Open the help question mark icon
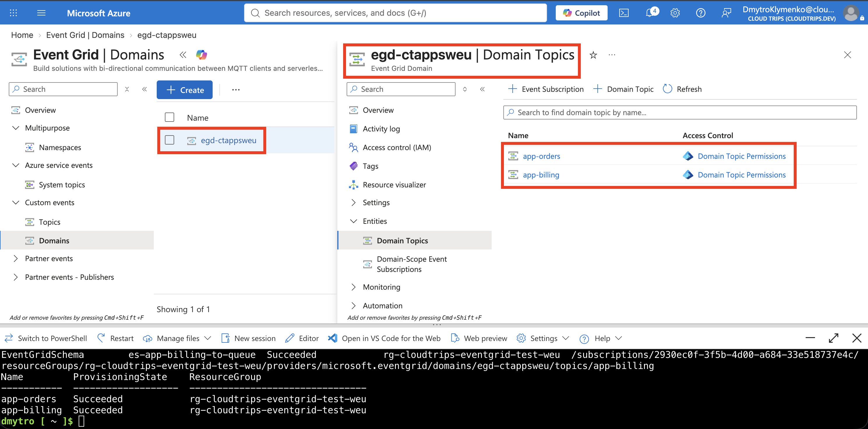This screenshot has width=868, height=429. (x=701, y=13)
